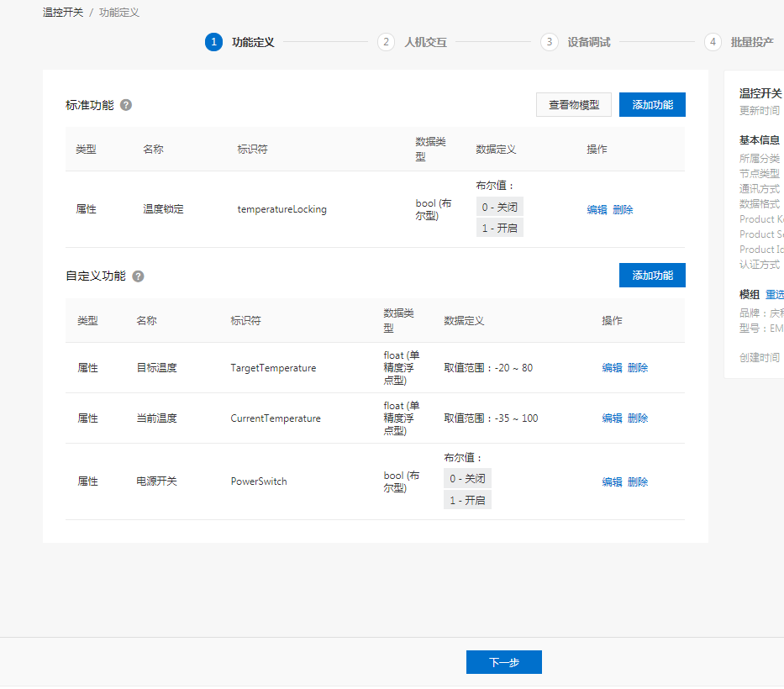Click the CurrentTemperature identifier
Screen dimensions: 784x689
276,418
